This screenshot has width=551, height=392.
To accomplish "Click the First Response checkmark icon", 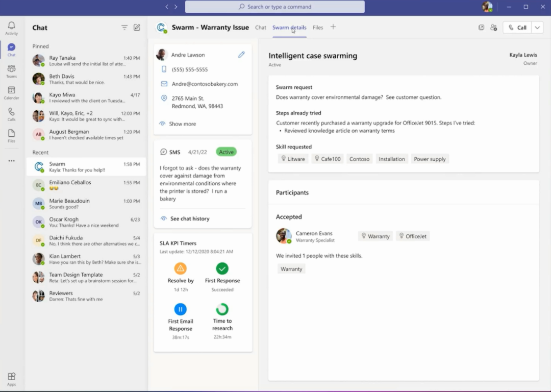I will (x=222, y=268).
